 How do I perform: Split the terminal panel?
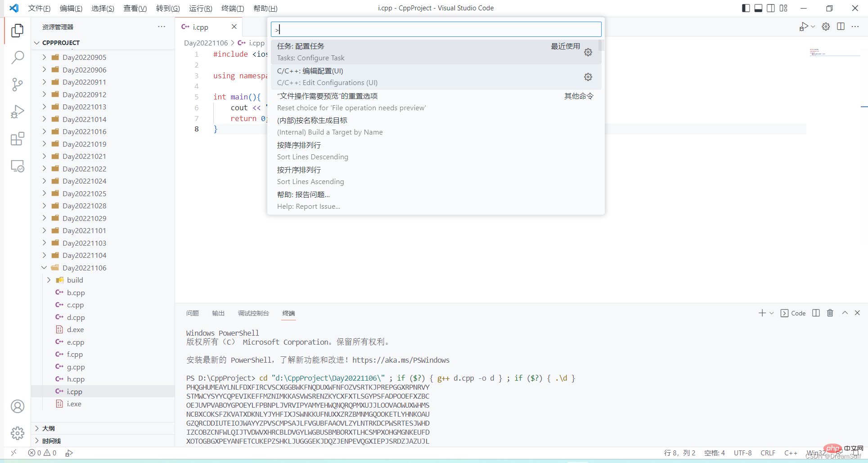click(816, 313)
